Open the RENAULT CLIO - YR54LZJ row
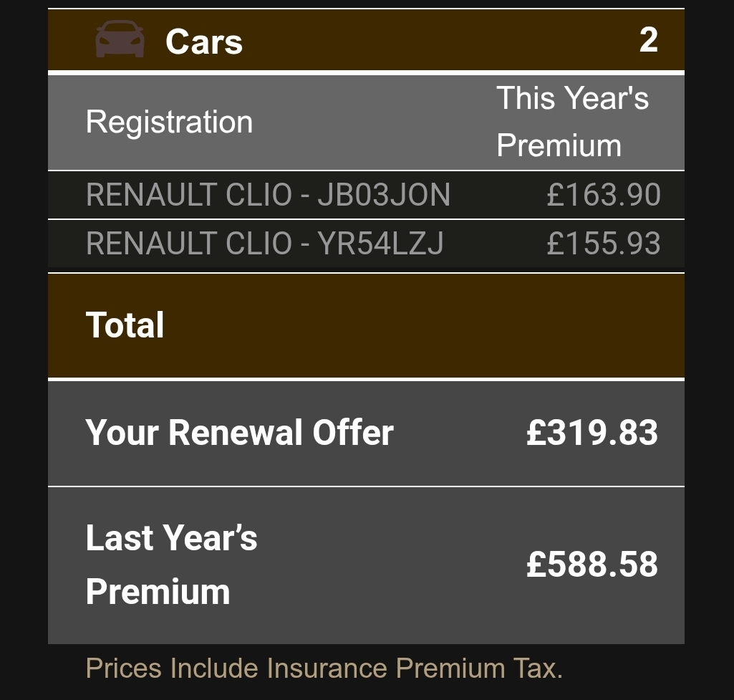The width and height of the screenshot is (734, 700). [x=366, y=244]
